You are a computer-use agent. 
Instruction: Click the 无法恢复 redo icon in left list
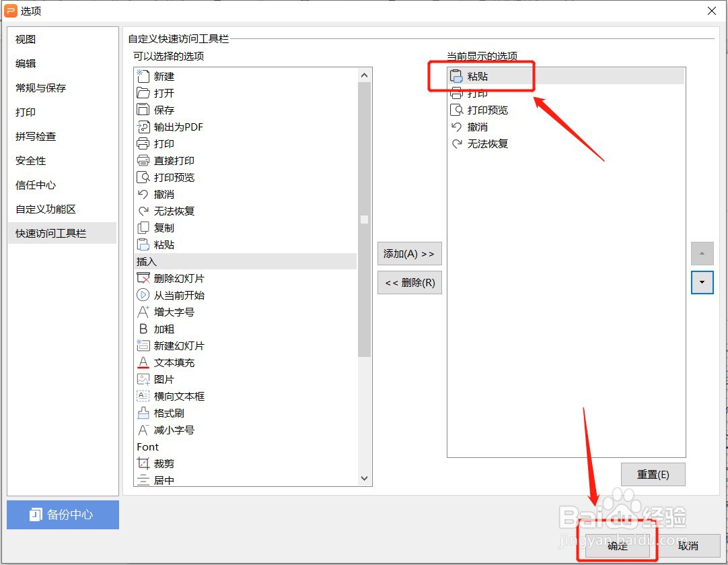pos(143,211)
